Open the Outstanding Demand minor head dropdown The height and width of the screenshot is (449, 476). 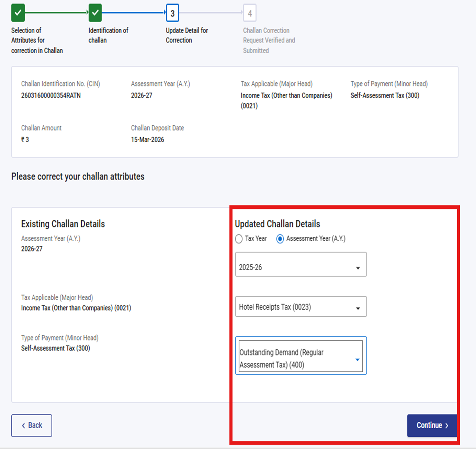(x=301, y=356)
